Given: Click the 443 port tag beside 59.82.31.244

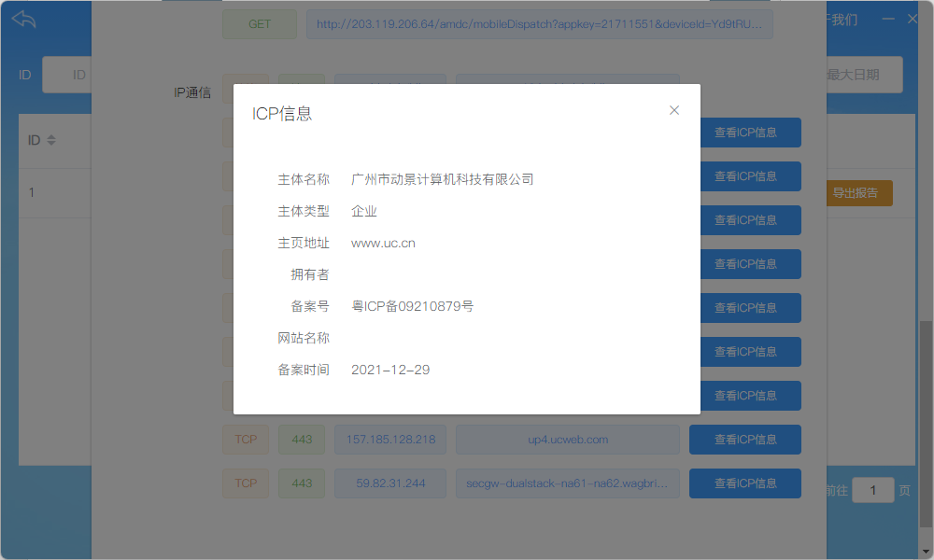Looking at the screenshot, I should (302, 483).
